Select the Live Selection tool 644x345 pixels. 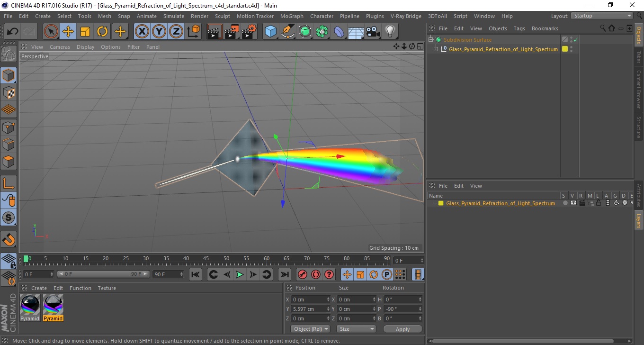click(51, 32)
